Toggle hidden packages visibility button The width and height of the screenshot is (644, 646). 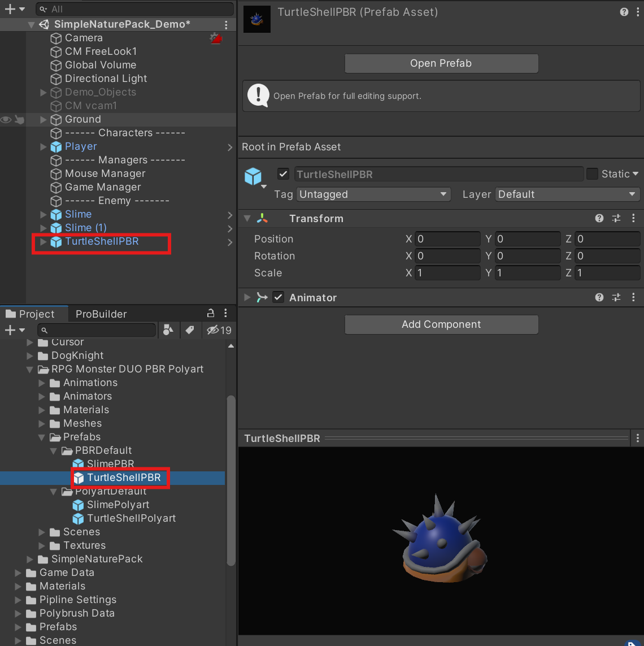[219, 330]
